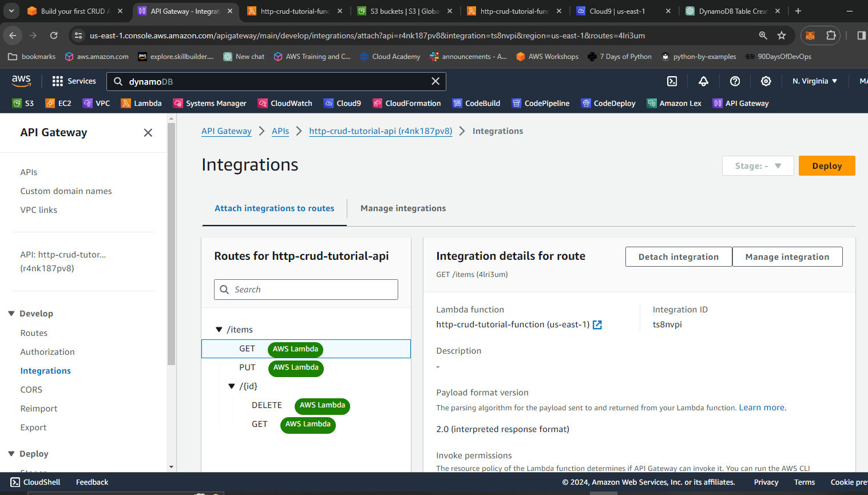Open the bookmarks folder
868x495 pixels.
[x=32, y=57]
